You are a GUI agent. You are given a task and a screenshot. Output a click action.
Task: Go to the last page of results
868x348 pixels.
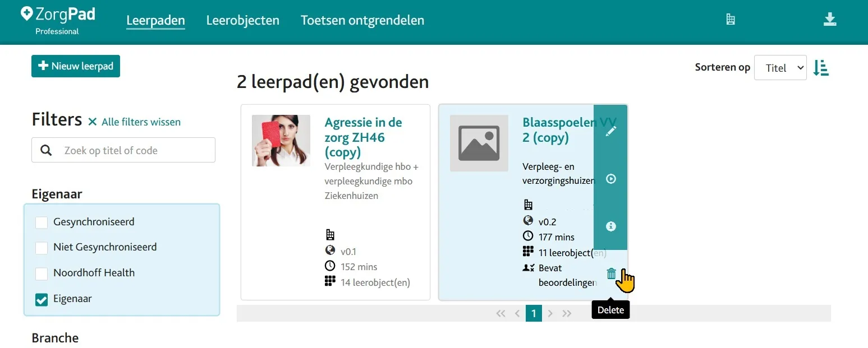coord(567,313)
